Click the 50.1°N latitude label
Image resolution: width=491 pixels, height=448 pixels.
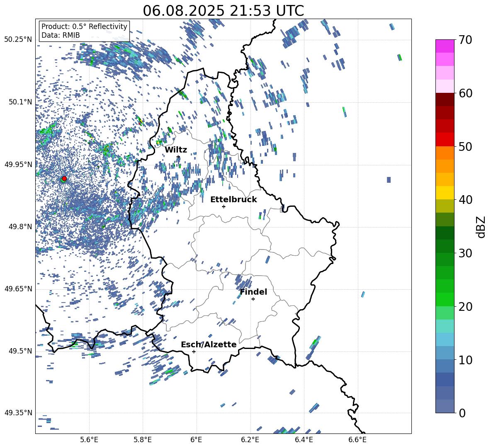click(20, 102)
